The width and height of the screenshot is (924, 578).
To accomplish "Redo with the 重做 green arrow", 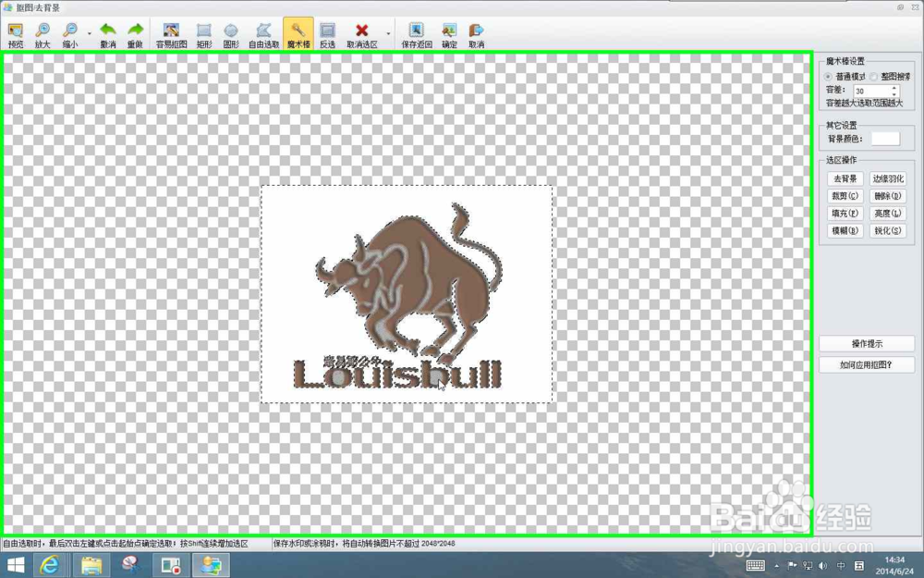I will click(x=135, y=35).
